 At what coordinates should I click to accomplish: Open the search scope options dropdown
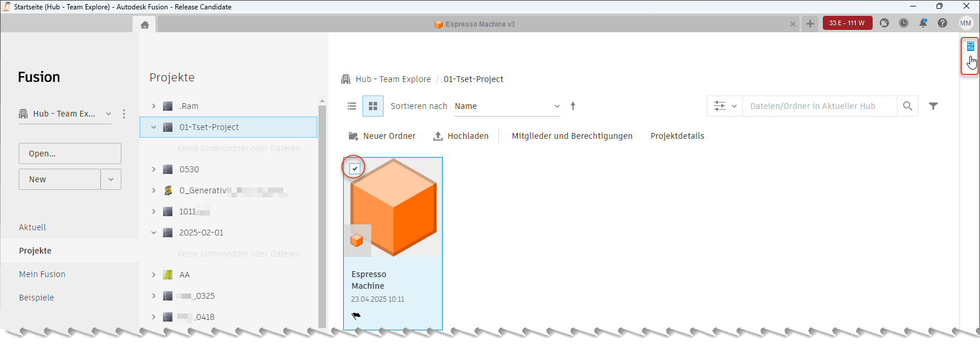(x=725, y=106)
